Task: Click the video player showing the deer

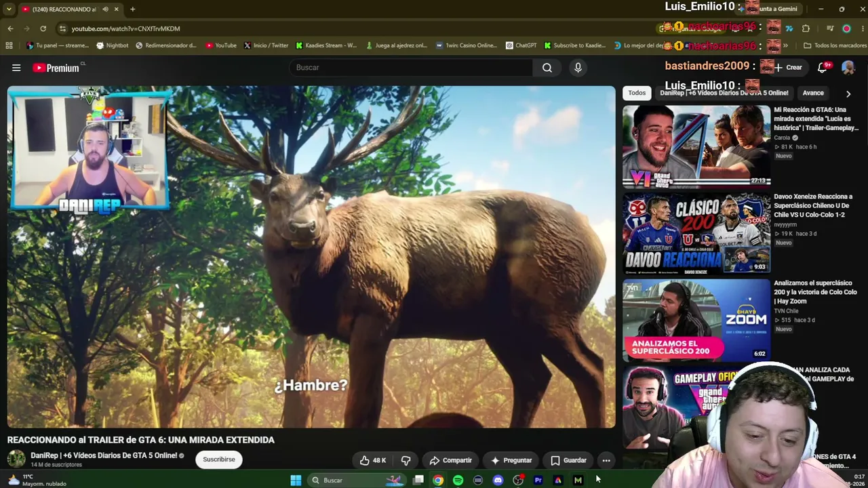Action: click(x=311, y=257)
